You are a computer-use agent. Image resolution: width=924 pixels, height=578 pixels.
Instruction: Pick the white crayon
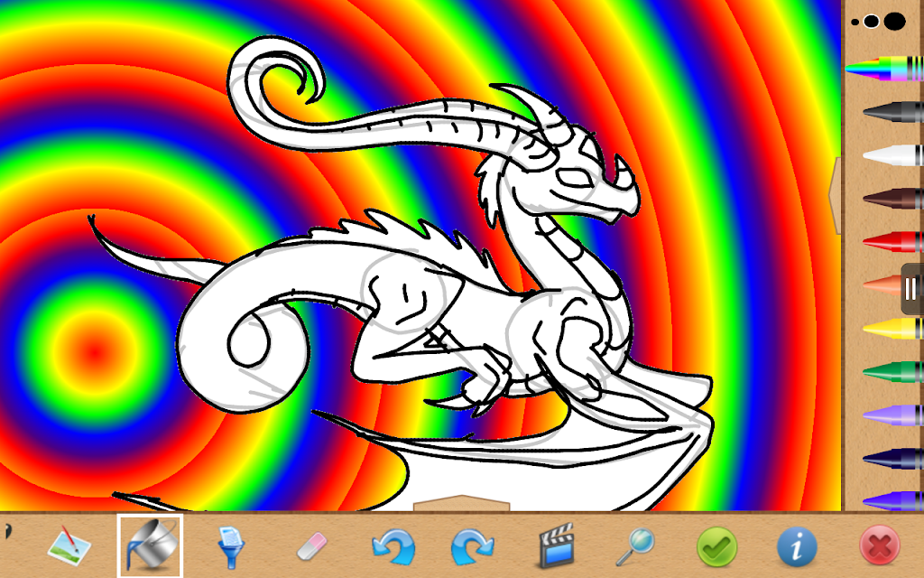tap(893, 155)
